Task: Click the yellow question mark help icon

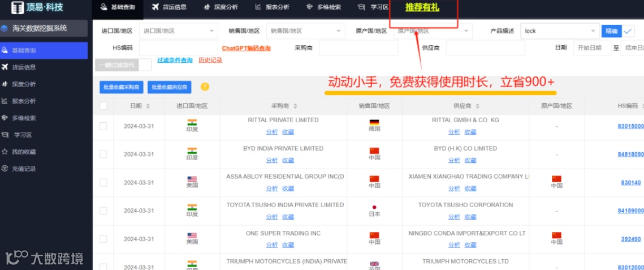Action: click(x=205, y=87)
